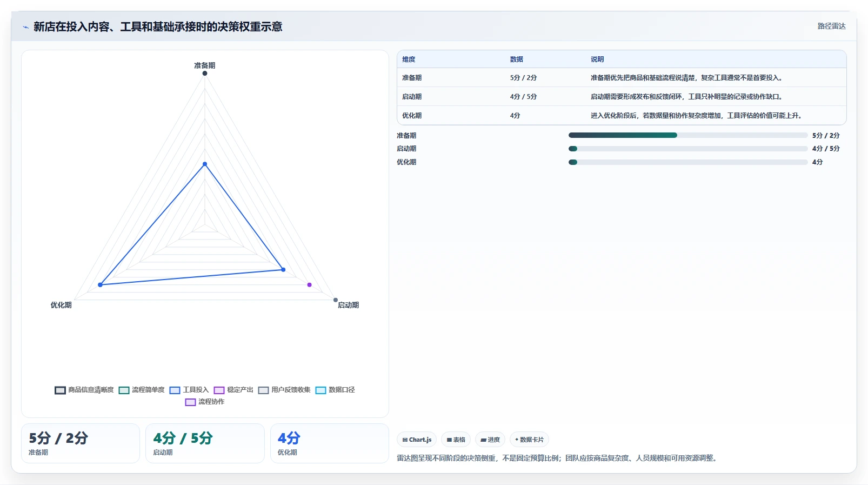
Task: Click the 优化期 progress bar
Action: pyautogui.click(x=688, y=162)
